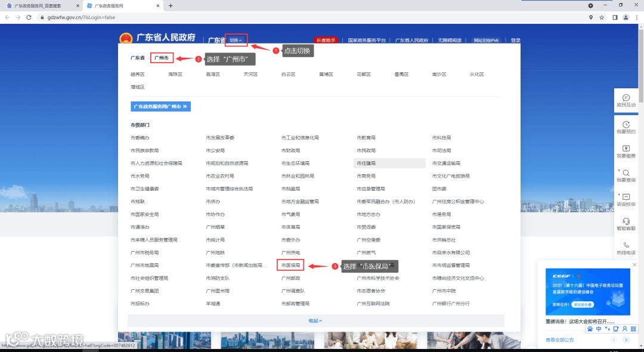Viewport: 644px width, 352px height.
Task: Choose the 增城区 district
Action: (138, 87)
